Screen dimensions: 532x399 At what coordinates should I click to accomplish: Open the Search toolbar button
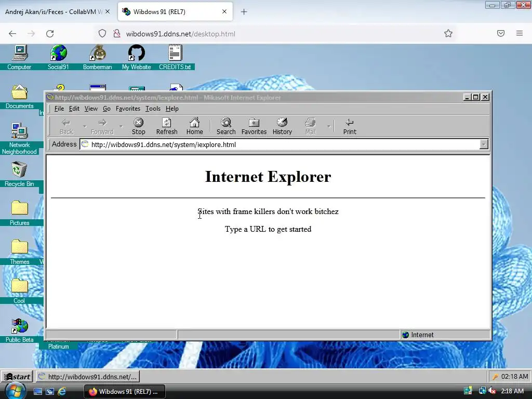(x=226, y=126)
